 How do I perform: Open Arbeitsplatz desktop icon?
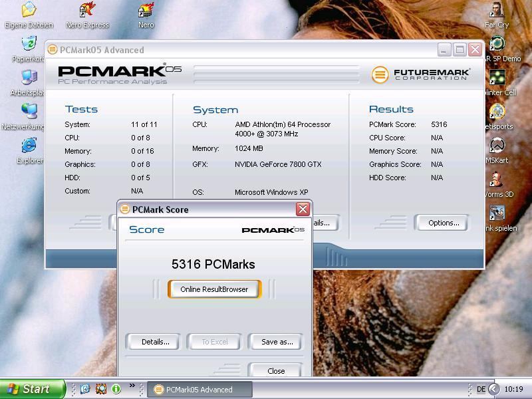click(29, 83)
